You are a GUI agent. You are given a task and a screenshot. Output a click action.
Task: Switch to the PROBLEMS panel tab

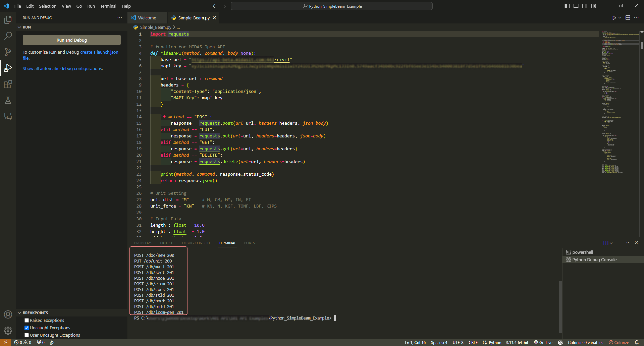[x=143, y=243]
